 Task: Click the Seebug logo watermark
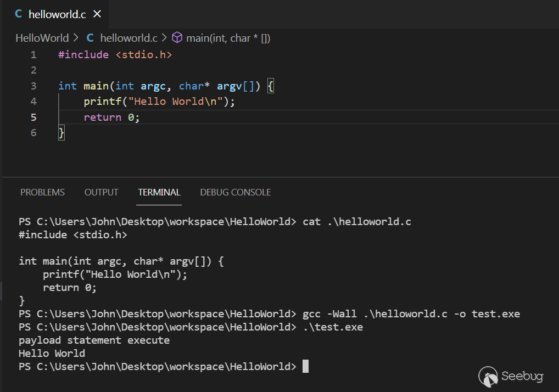(x=511, y=376)
